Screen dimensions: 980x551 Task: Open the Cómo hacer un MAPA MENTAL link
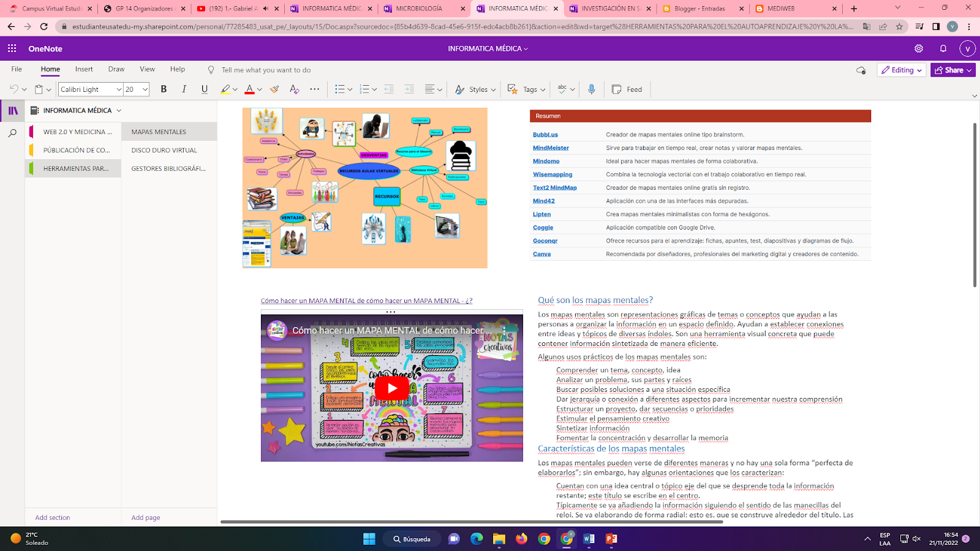point(366,301)
